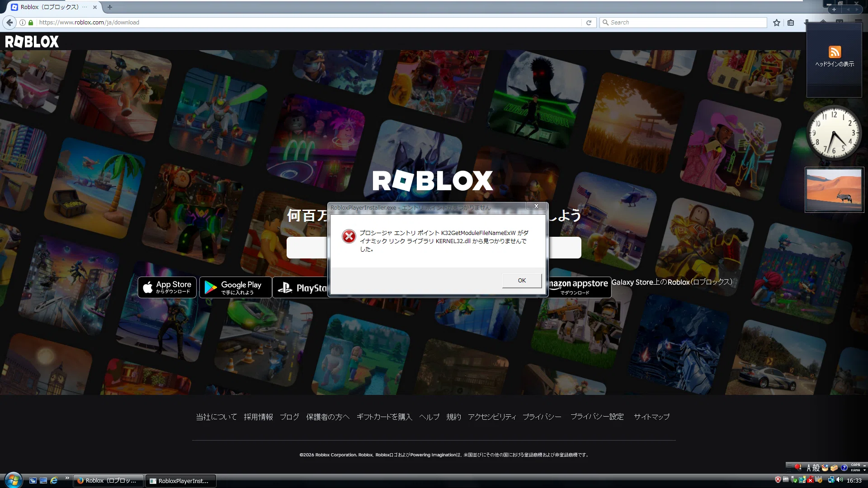
Task: Click the add gadget plus button on sidebar
Action: [x=834, y=9]
